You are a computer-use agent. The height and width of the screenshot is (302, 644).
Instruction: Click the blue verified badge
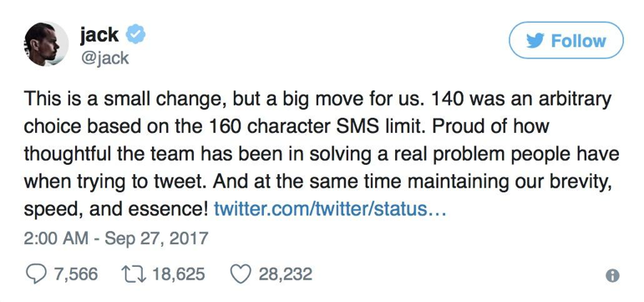click(x=135, y=34)
